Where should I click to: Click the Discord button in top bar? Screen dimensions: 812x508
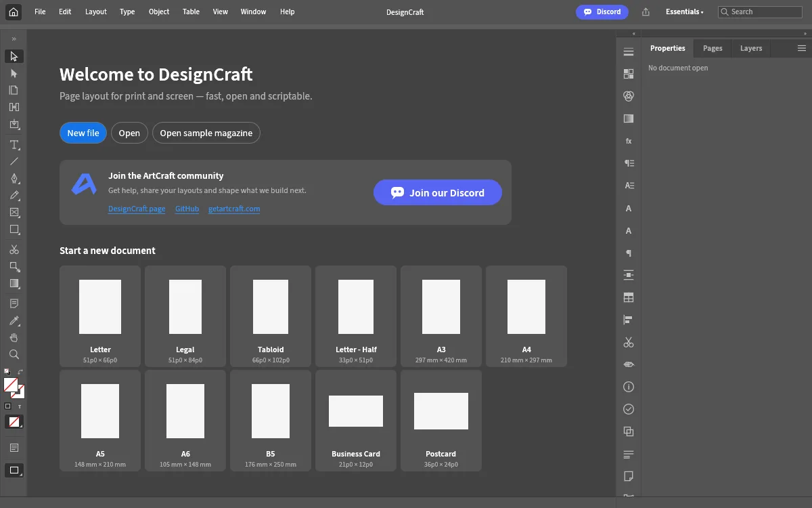[602, 12]
